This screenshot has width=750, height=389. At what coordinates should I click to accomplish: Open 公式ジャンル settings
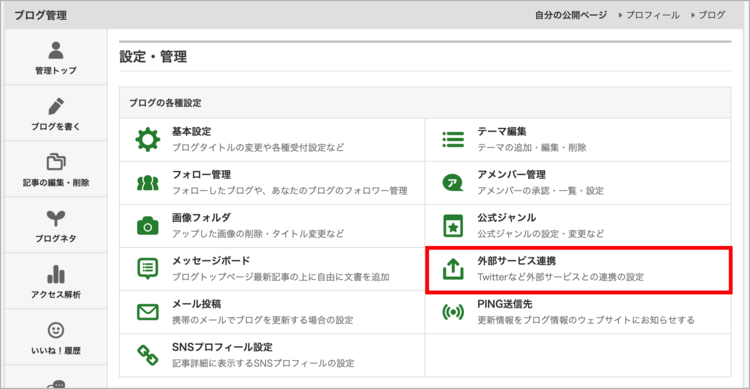click(x=507, y=218)
